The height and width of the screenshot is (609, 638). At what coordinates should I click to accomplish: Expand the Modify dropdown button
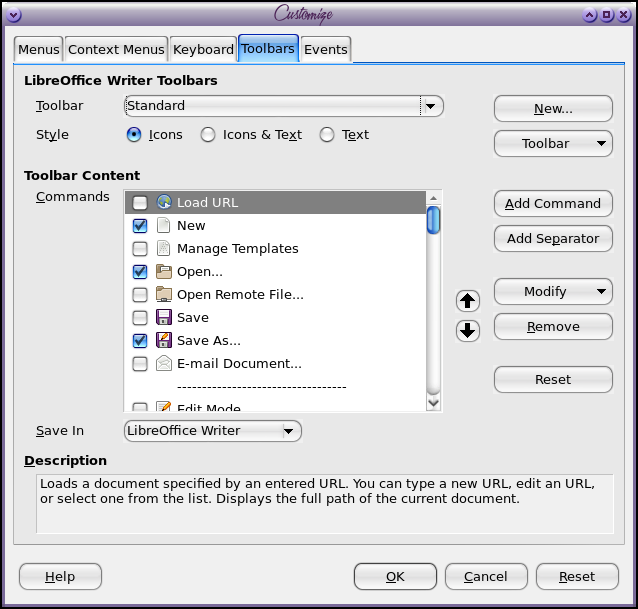coord(553,291)
